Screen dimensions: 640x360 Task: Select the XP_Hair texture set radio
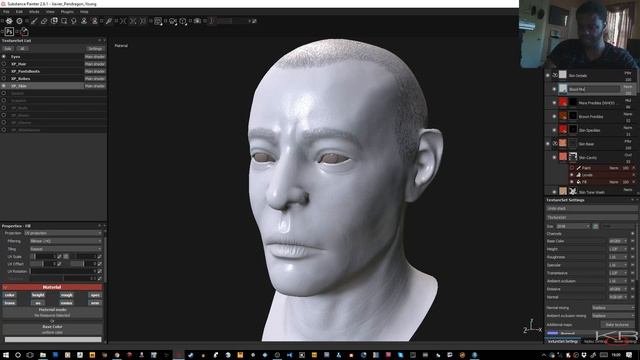point(4,64)
